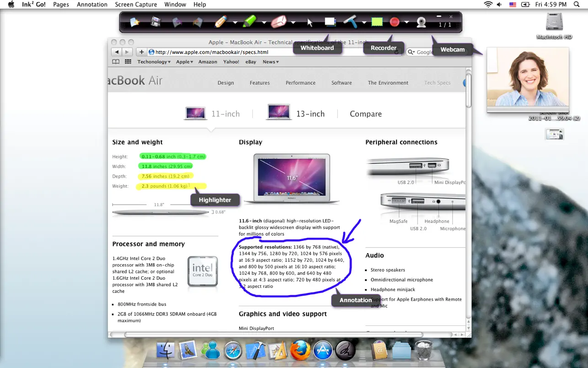Screen dimensions: 588x368
Task: Toggle the Webcam camera icon
Action: (421, 22)
